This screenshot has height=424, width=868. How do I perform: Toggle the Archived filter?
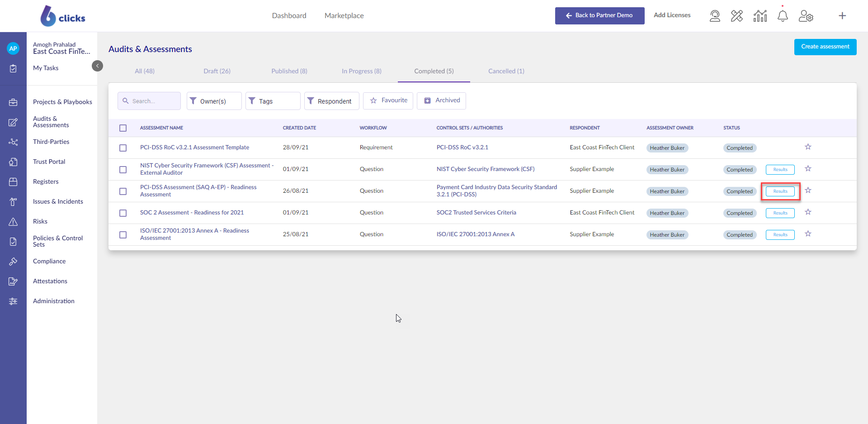point(441,100)
